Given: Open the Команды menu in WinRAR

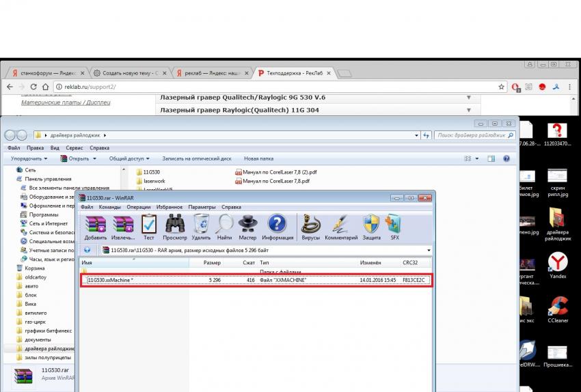Looking at the screenshot, I should (109, 207).
